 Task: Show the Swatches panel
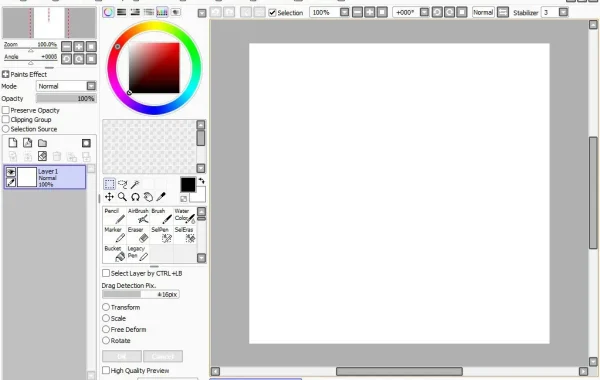(162, 12)
